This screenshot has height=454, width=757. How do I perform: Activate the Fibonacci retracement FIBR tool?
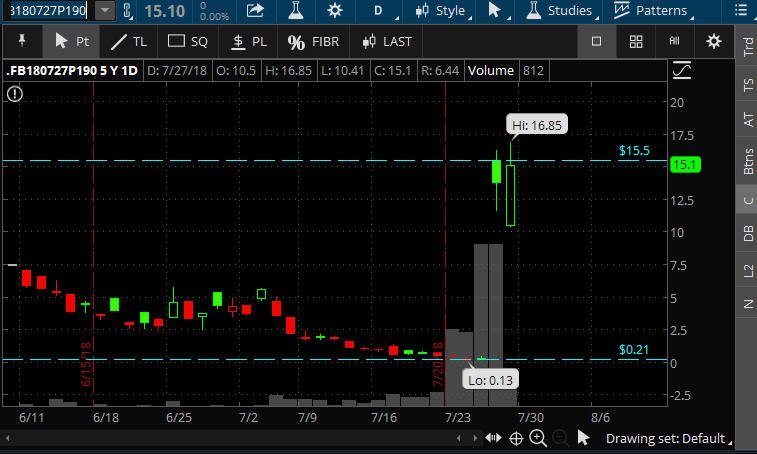click(313, 42)
